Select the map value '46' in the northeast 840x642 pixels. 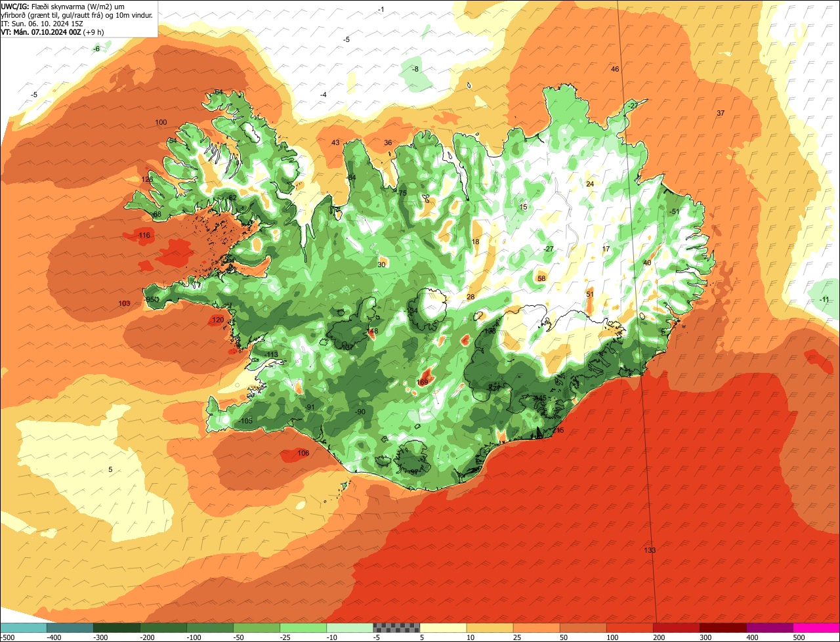(x=615, y=70)
